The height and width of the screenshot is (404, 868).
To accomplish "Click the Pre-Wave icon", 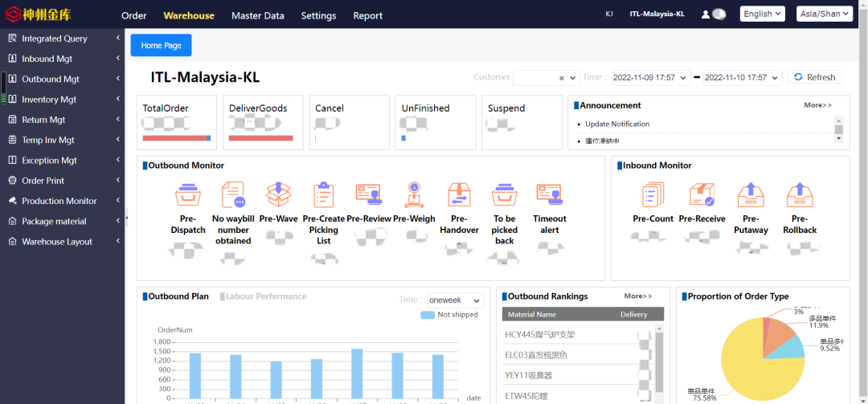I will click(278, 195).
